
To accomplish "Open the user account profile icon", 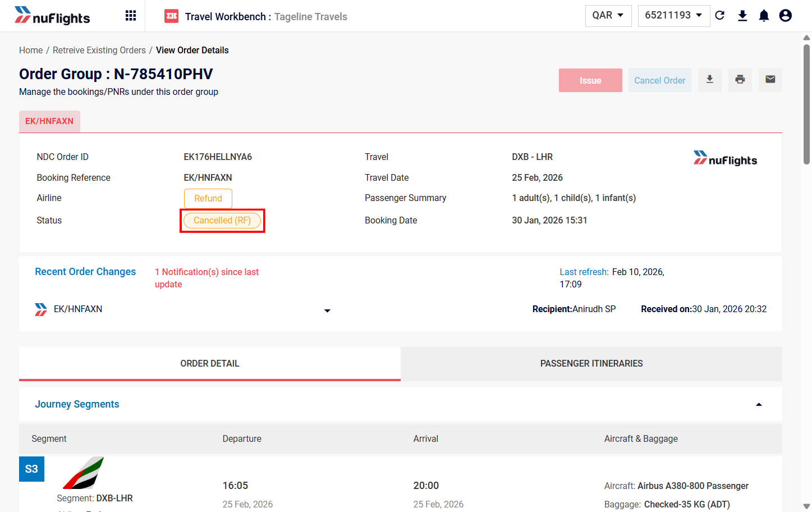I will click(786, 16).
